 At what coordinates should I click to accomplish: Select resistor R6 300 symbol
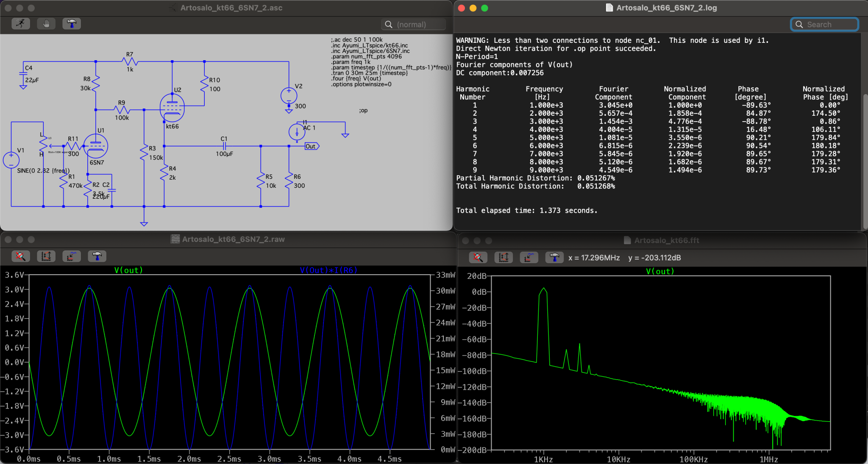(289, 181)
